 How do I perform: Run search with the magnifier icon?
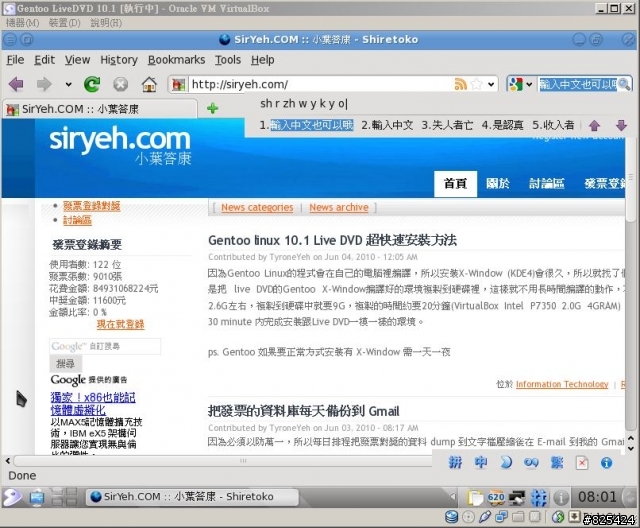tap(624, 84)
